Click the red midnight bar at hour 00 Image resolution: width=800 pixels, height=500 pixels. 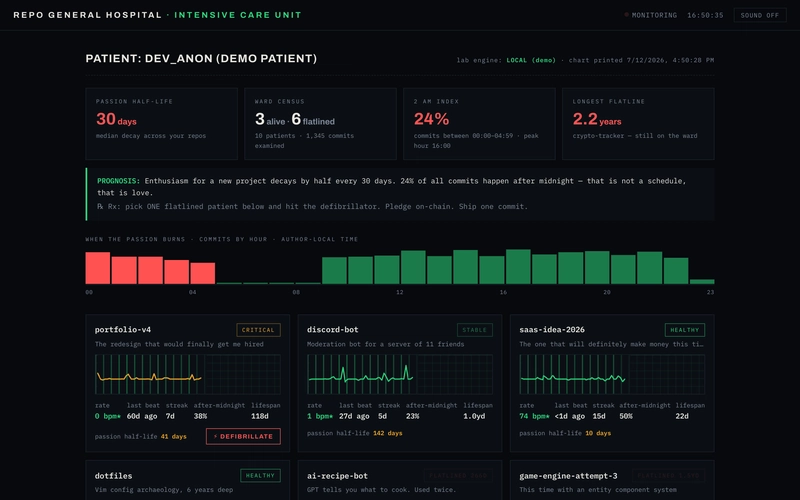coord(97,268)
